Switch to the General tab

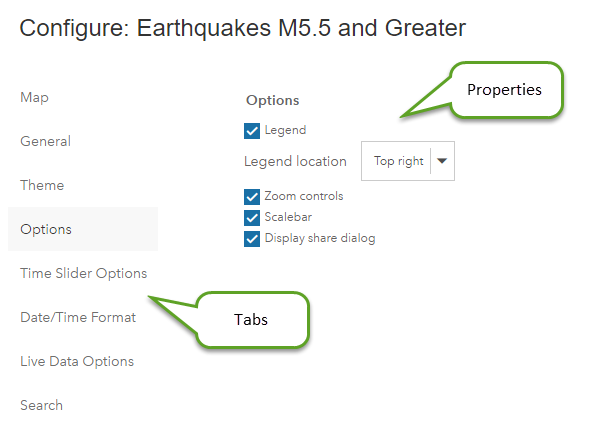45,141
